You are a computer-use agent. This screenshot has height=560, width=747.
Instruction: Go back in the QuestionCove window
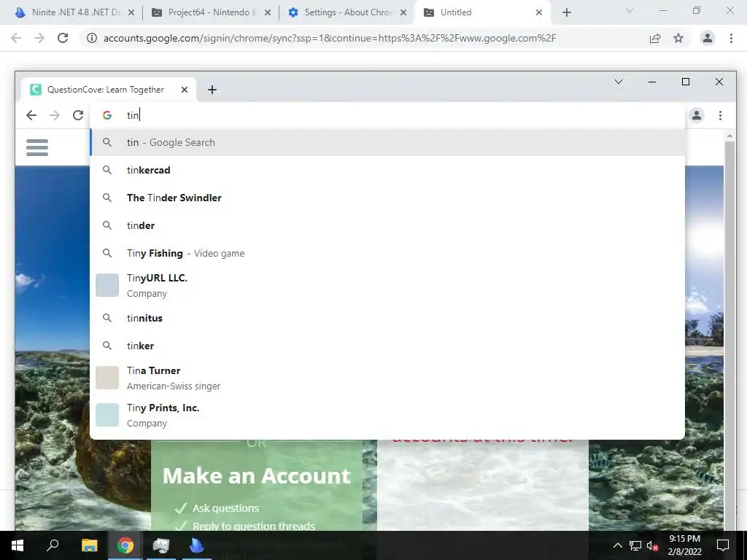[x=31, y=115]
